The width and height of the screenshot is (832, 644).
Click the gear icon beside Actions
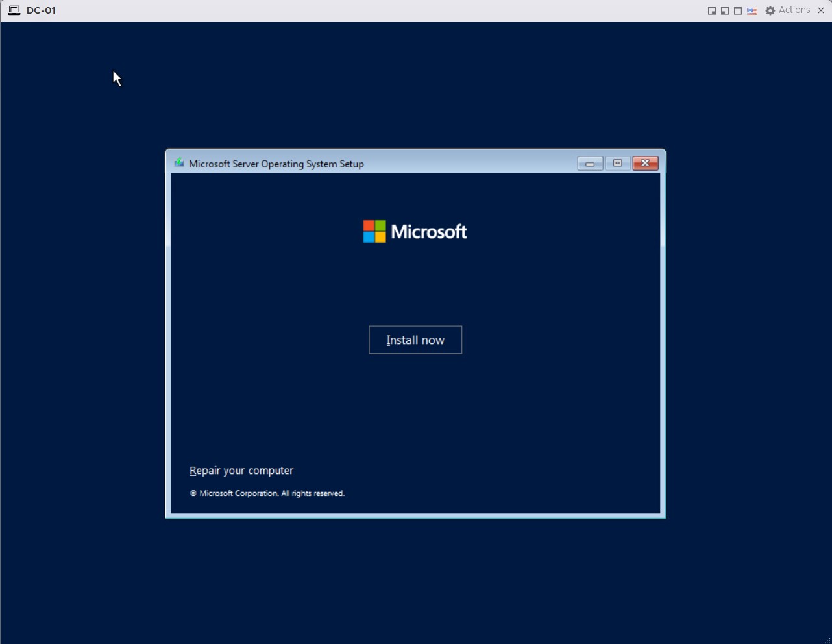[x=770, y=11]
